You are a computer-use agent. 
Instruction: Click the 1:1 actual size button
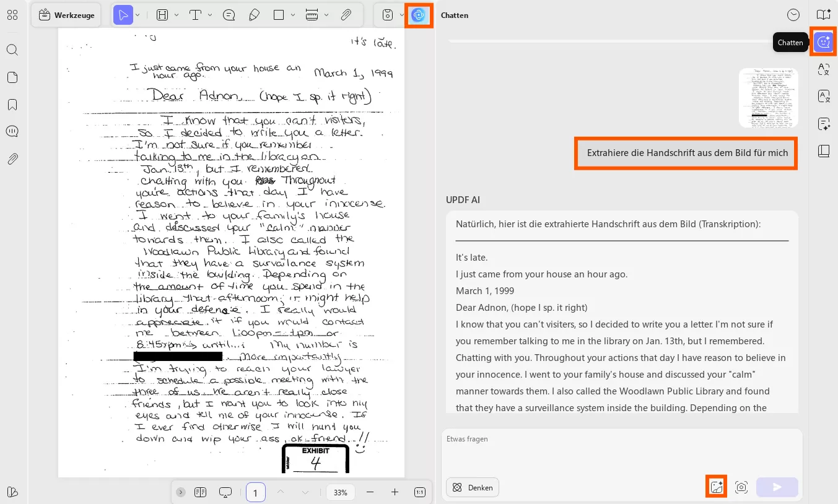pos(420,492)
